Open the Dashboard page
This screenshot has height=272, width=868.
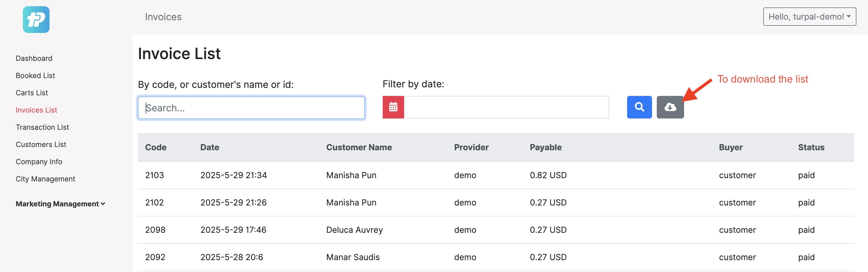coord(34,58)
